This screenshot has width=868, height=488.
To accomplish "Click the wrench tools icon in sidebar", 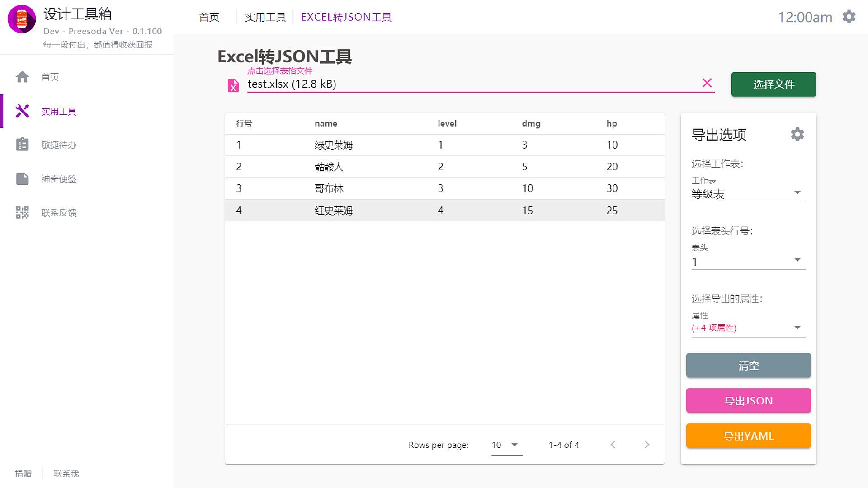I will tap(22, 111).
